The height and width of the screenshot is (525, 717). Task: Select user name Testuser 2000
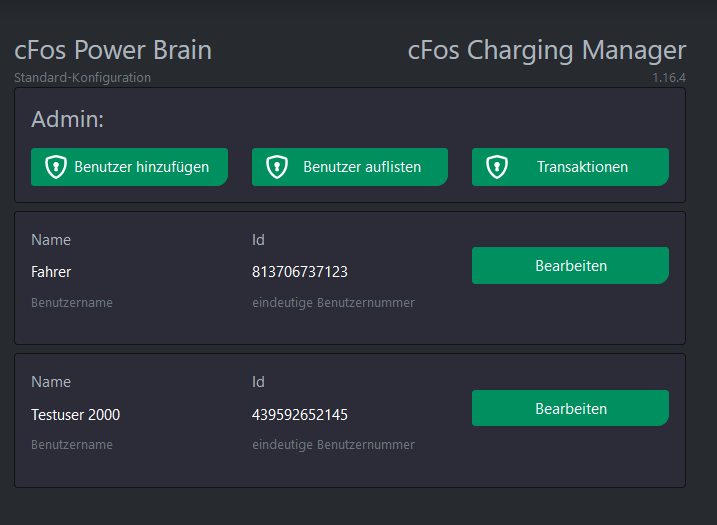pos(75,415)
